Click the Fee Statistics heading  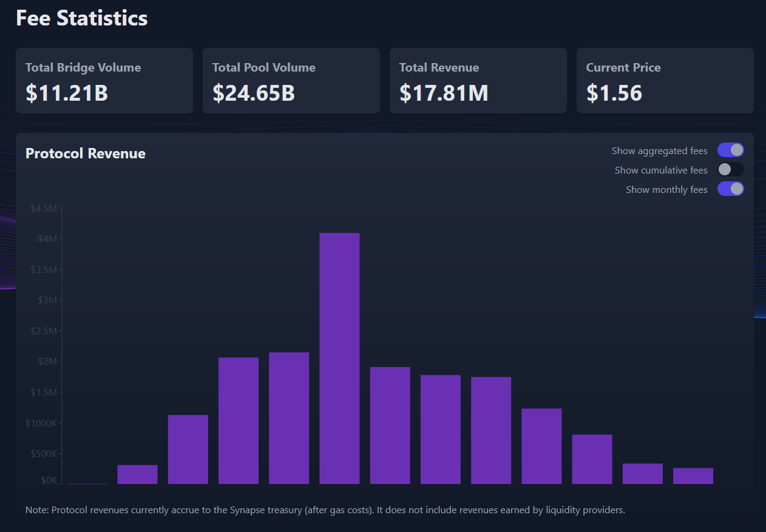82,18
